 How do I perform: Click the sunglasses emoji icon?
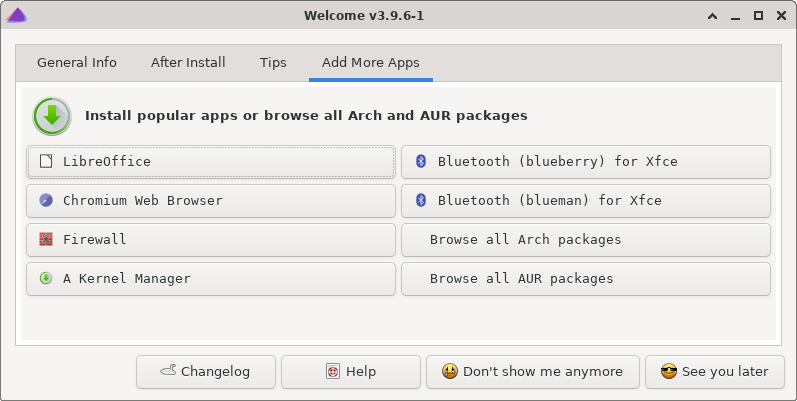(x=668, y=372)
